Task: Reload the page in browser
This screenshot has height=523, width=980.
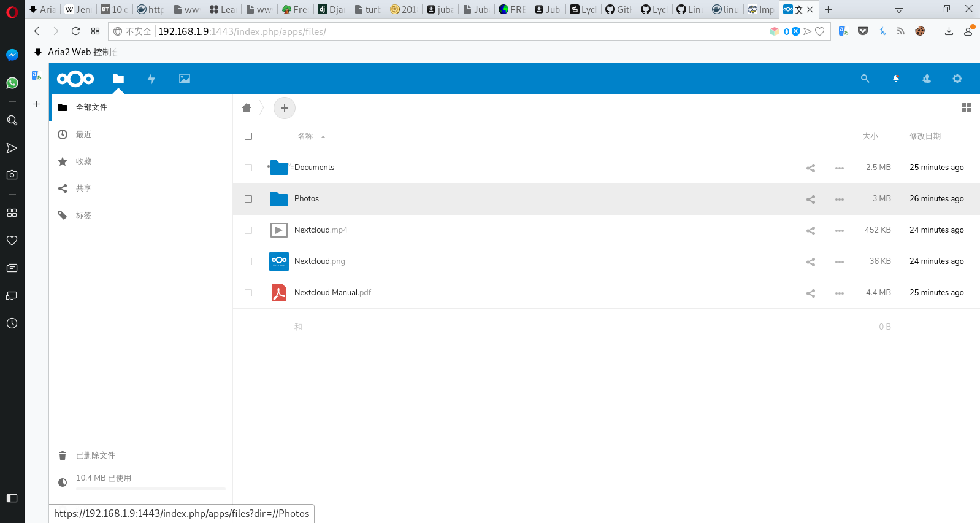Action: point(75,31)
